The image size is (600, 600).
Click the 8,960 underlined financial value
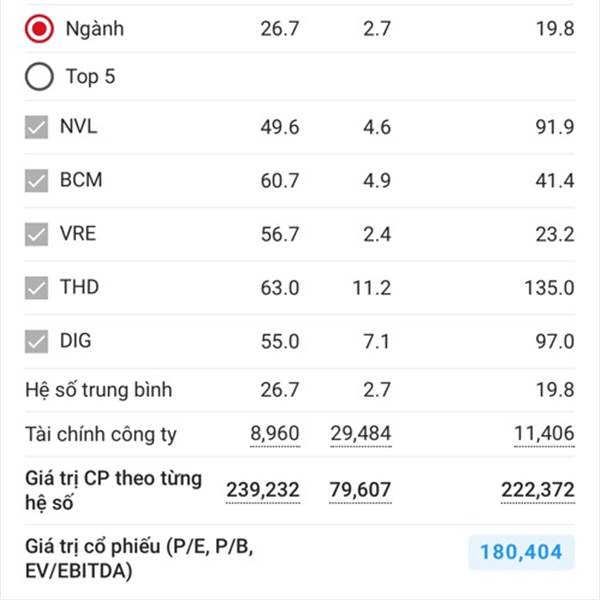coord(274,434)
